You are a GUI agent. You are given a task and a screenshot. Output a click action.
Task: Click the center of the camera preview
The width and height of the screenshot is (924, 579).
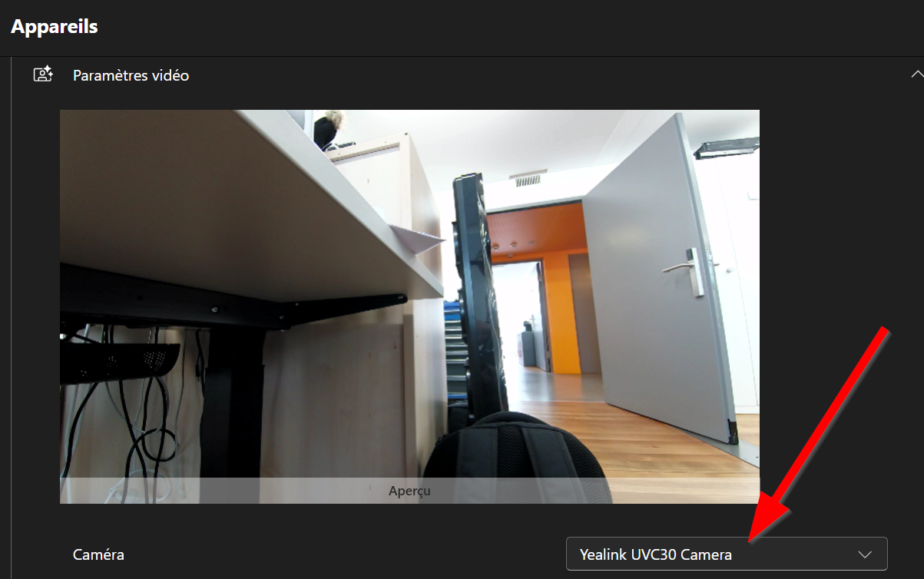[x=409, y=306]
